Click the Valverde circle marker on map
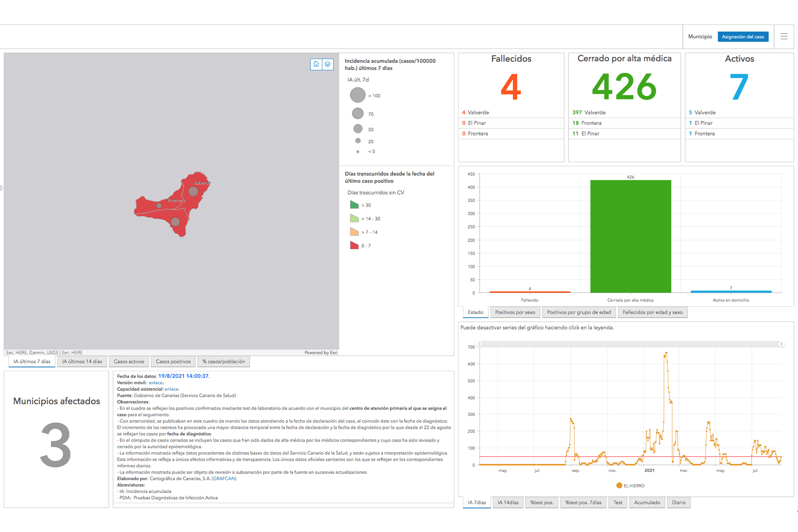 [x=194, y=191]
